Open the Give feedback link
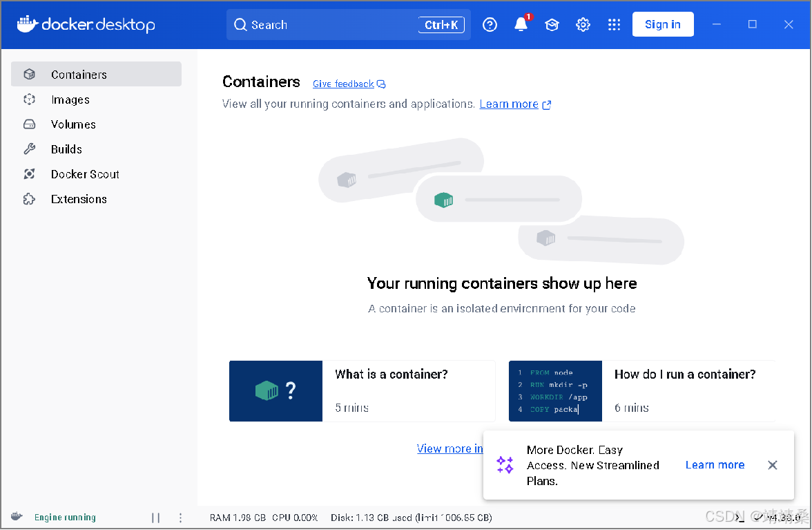812x530 pixels. (343, 84)
